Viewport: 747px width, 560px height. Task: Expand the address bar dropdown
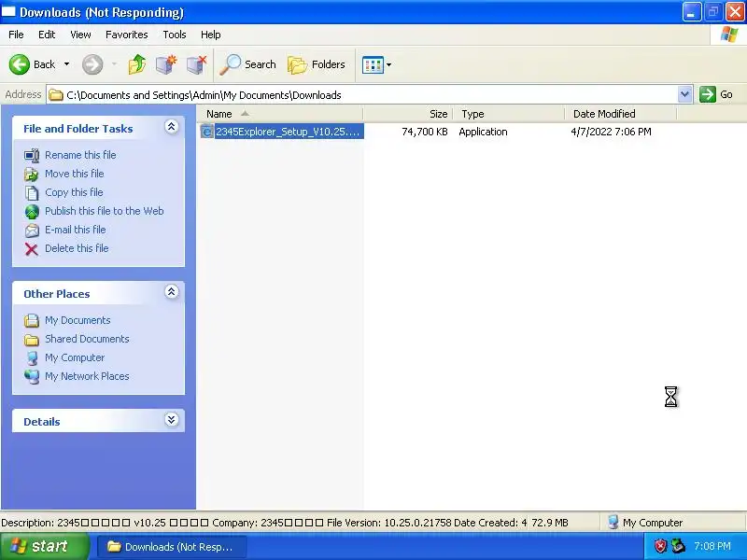684,94
